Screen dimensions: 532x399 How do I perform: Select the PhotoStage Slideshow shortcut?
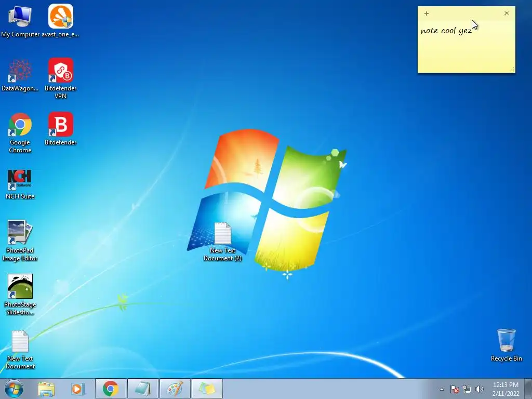[20, 295]
